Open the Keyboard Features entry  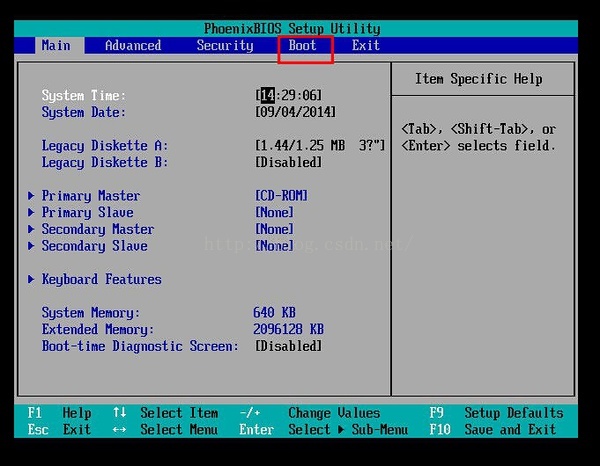101,279
